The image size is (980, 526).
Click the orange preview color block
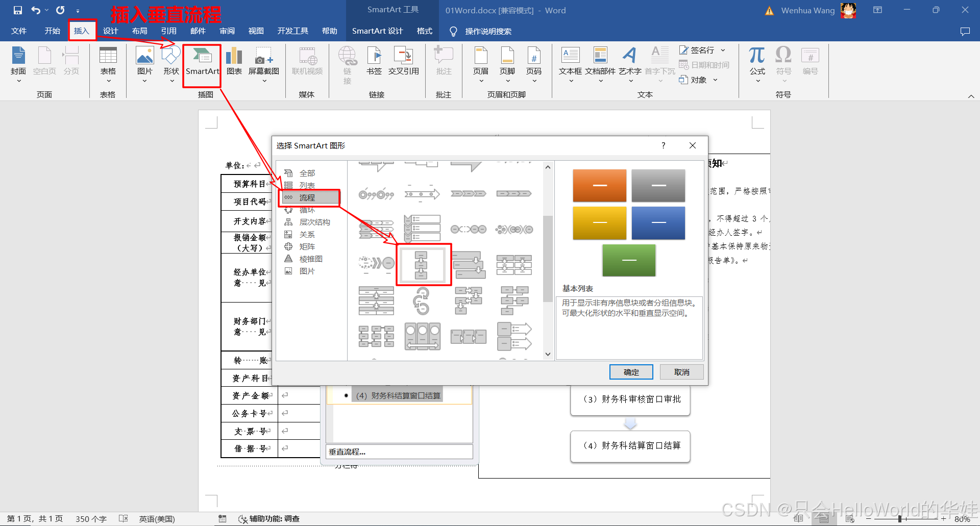(600, 185)
